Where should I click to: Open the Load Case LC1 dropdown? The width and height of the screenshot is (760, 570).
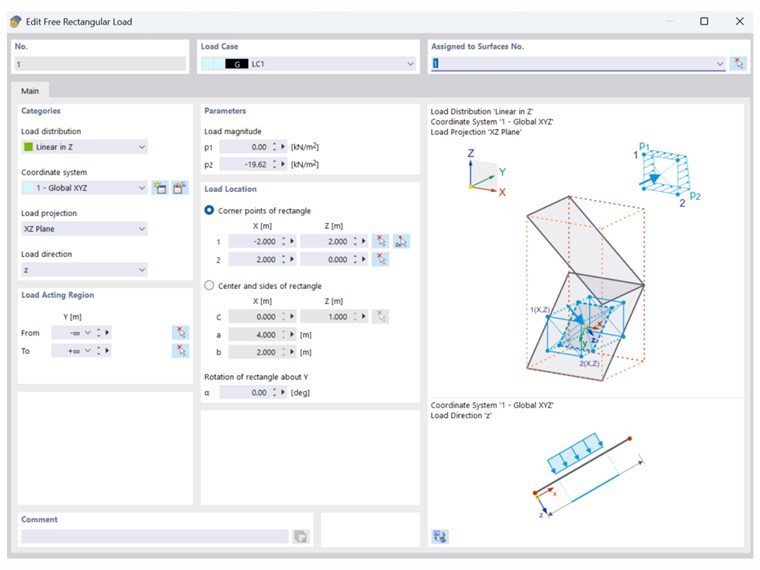[411, 64]
